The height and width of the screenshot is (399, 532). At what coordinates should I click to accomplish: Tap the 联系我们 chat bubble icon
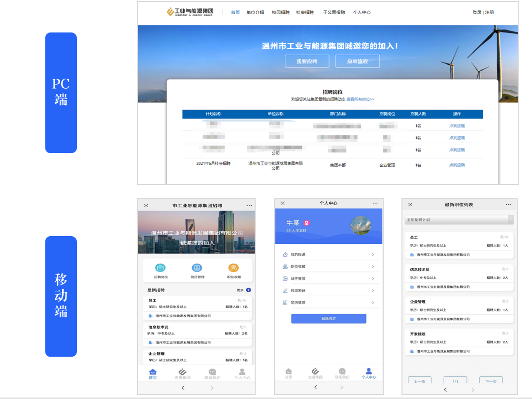click(212, 371)
